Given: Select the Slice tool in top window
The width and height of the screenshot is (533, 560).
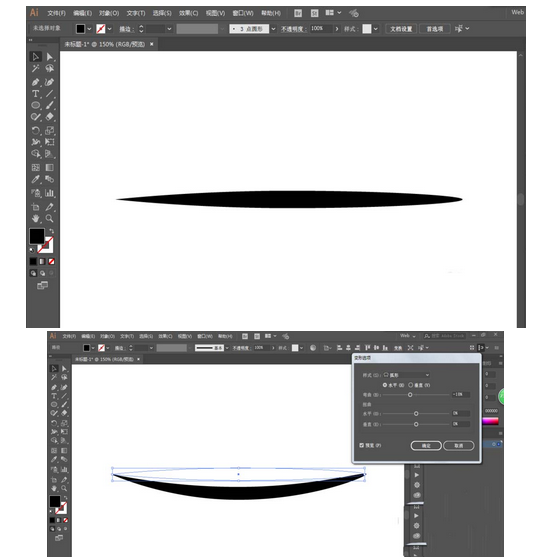Looking at the screenshot, I should (49, 207).
